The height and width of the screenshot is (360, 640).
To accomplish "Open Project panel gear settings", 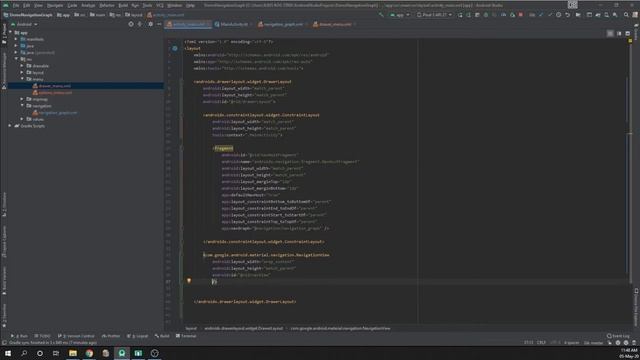I will click(150, 24).
